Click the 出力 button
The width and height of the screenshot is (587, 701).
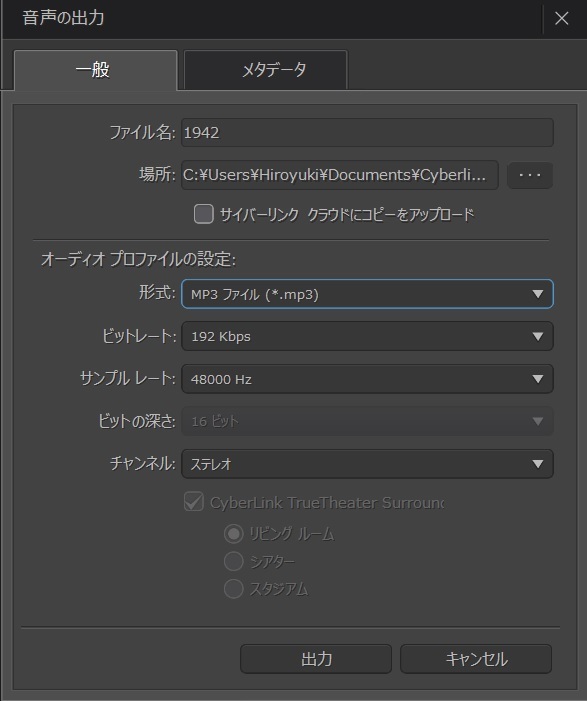click(316, 659)
